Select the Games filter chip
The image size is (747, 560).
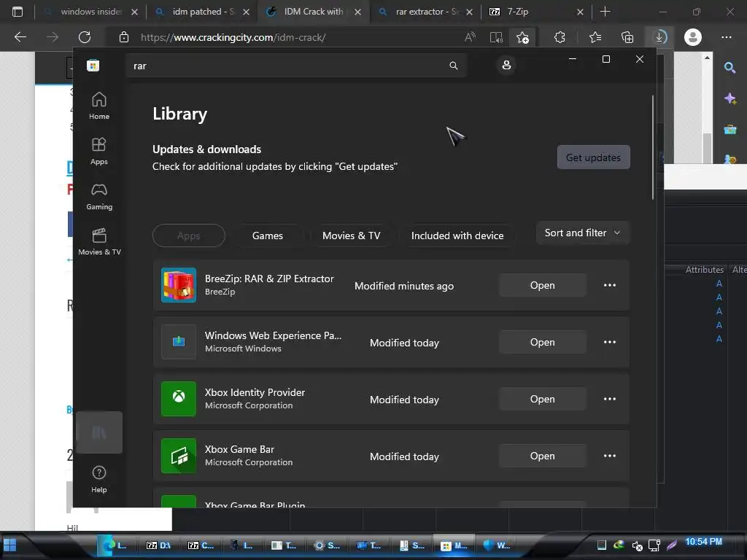[267, 236]
